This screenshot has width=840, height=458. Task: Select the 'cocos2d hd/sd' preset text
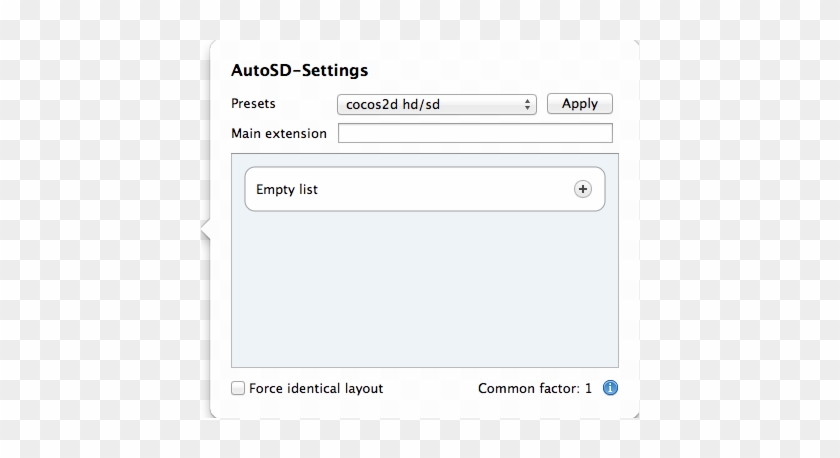[x=393, y=104]
